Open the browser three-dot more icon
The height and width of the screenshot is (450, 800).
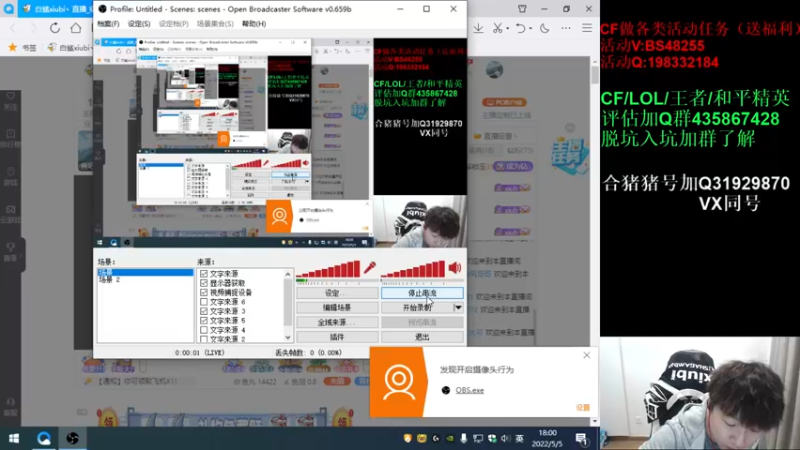tap(566, 29)
